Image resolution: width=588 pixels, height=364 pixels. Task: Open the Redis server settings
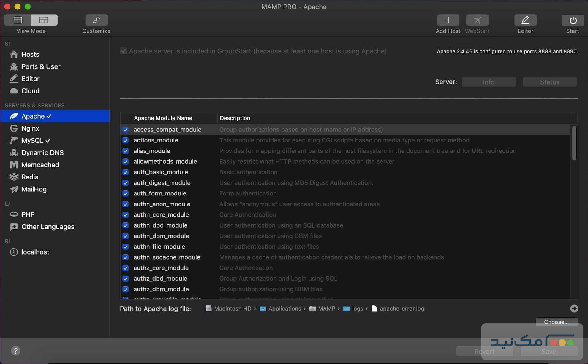[30, 177]
